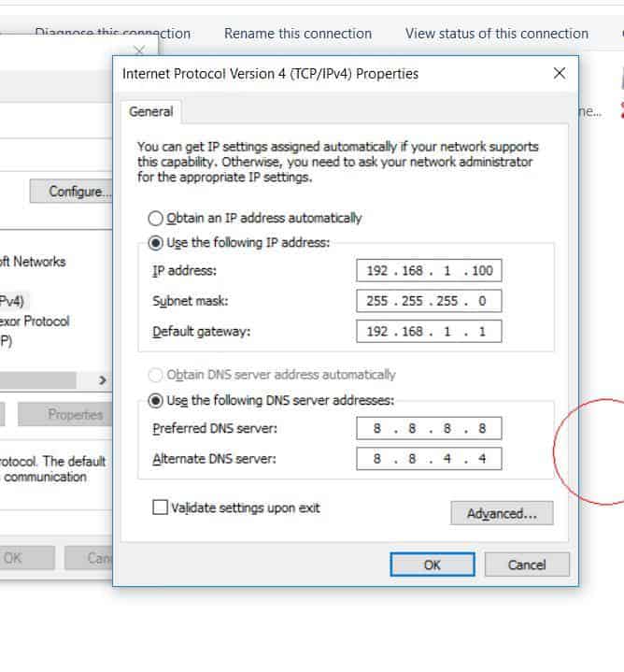Click Rename this connection

click(x=297, y=34)
